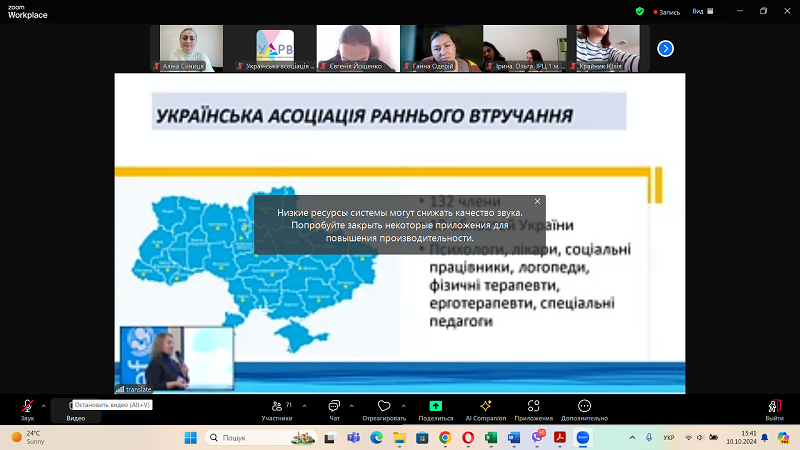Click the speaker video inset on the slide
This screenshot has height=450, width=800.
click(177, 359)
